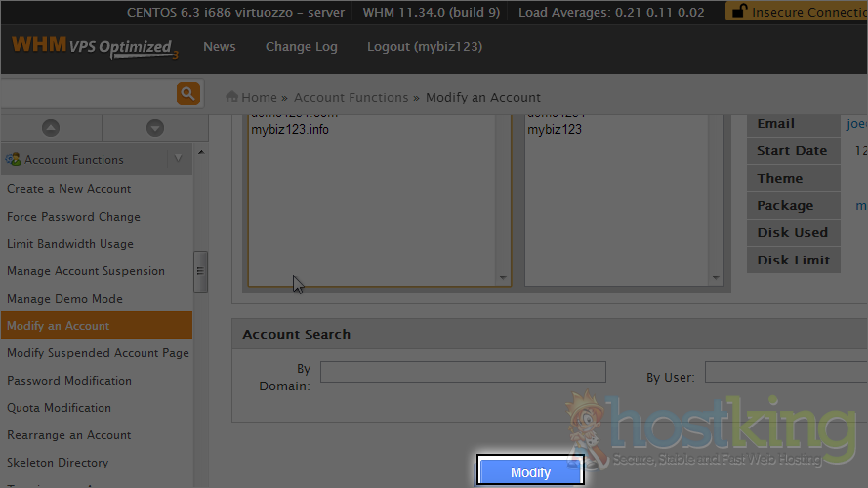Click the WHM VPS Optimized logo

[94, 47]
